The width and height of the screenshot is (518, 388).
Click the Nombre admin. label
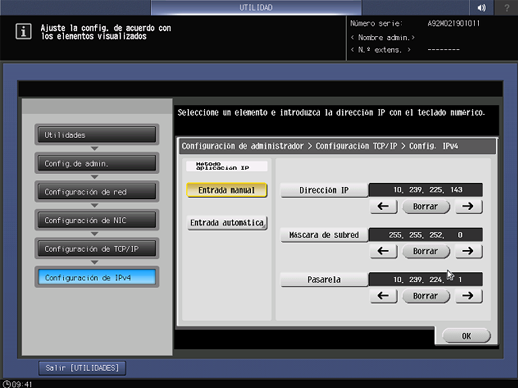[x=383, y=37]
